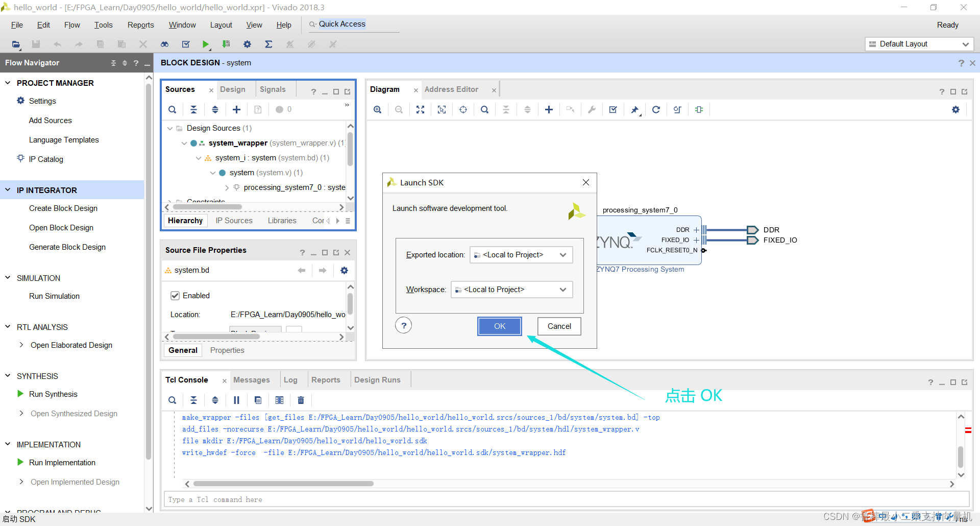
Task: Open Source File Properties settings gear
Action: (344, 271)
